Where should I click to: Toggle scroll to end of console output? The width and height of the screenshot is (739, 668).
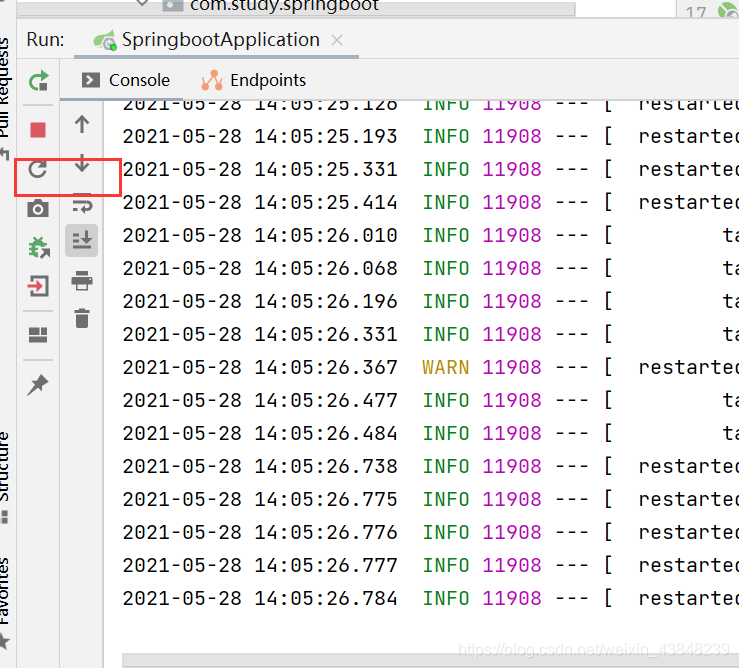pyautogui.click(x=82, y=240)
